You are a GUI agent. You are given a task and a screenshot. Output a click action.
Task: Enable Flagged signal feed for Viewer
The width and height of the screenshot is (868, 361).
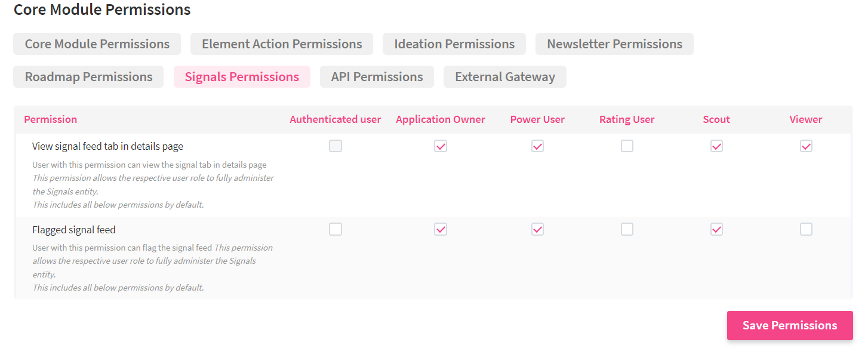[806, 229]
